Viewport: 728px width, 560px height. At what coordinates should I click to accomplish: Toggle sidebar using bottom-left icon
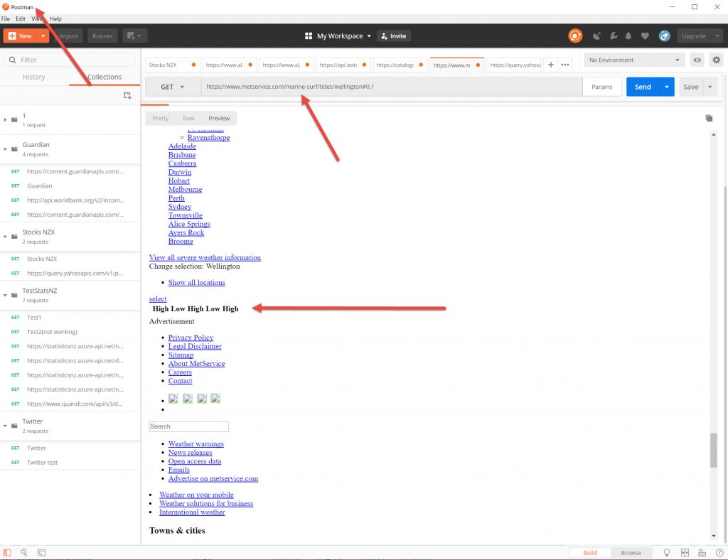coord(7,552)
